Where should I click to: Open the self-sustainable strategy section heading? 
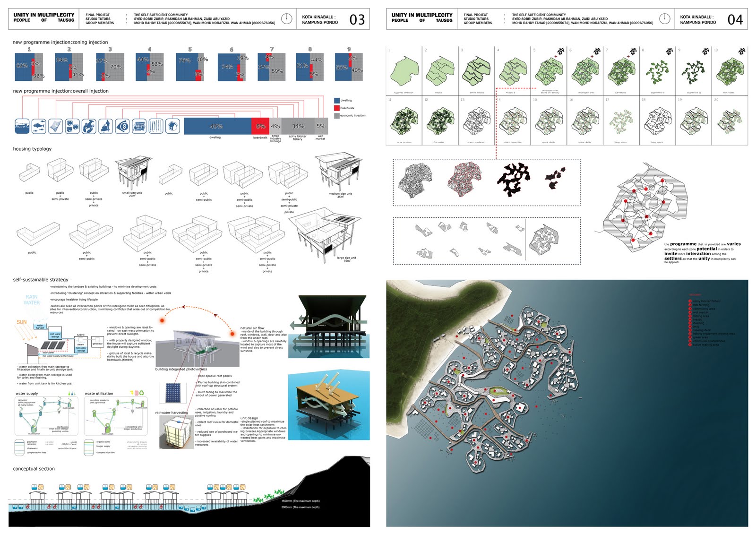click(x=41, y=279)
